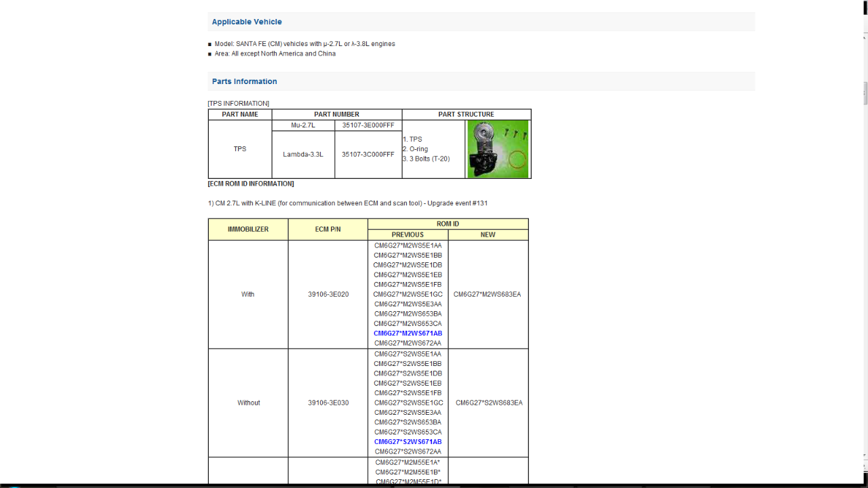Click the "Without" immobilizer cell
The image size is (868, 488).
click(x=248, y=403)
